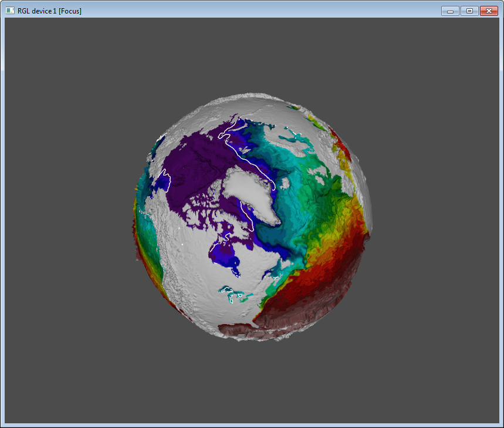The height and width of the screenshot is (428, 504).
Task: Click the 'RGL device 1 [Focus]' title text
Action: tap(49, 11)
